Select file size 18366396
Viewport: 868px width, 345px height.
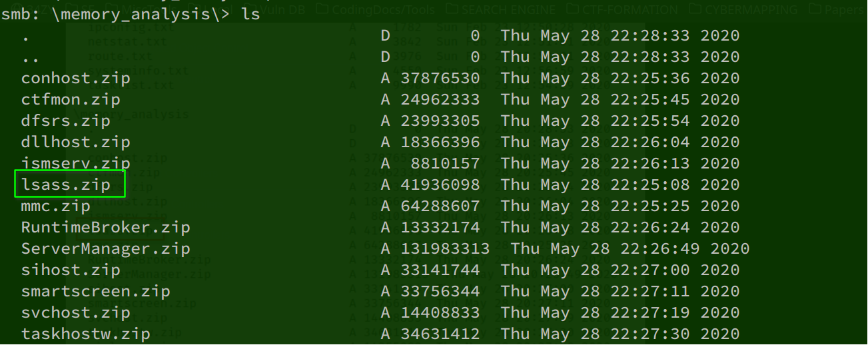[440, 143]
